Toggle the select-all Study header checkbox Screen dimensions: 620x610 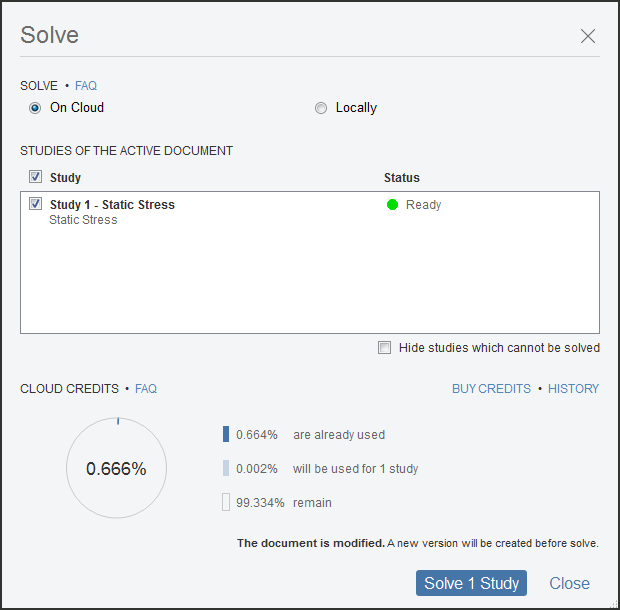(x=35, y=178)
